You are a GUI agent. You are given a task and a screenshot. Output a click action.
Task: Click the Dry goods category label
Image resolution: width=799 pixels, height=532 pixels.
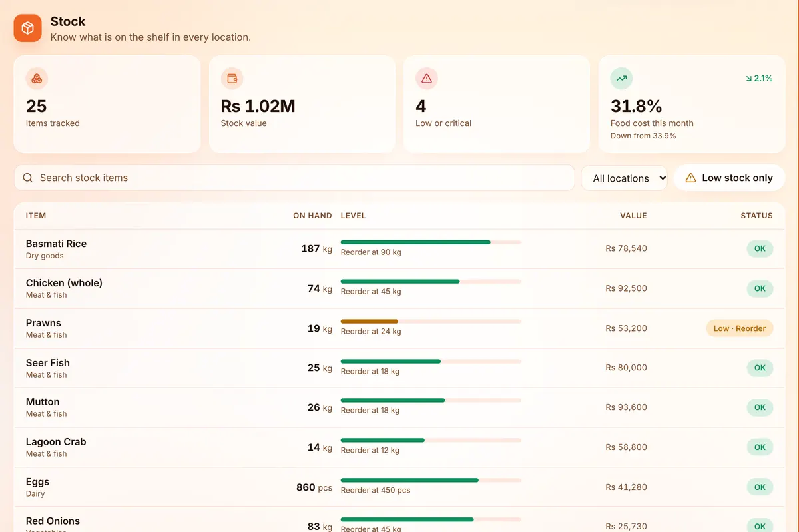click(x=45, y=256)
